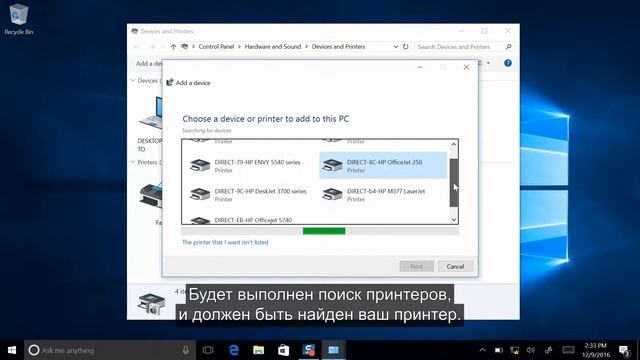Click the Control Panel breadcrumb

tap(216, 47)
